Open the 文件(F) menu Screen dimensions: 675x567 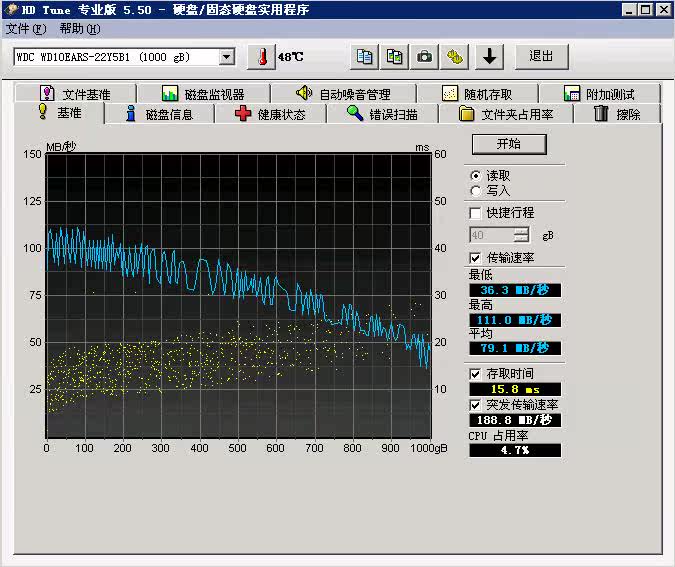point(26,29)
